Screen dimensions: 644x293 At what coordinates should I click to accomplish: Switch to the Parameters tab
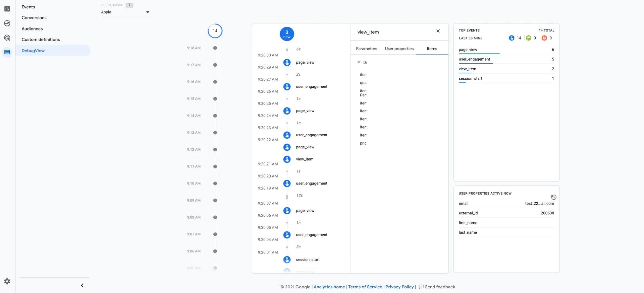click(x=366, y=49)
